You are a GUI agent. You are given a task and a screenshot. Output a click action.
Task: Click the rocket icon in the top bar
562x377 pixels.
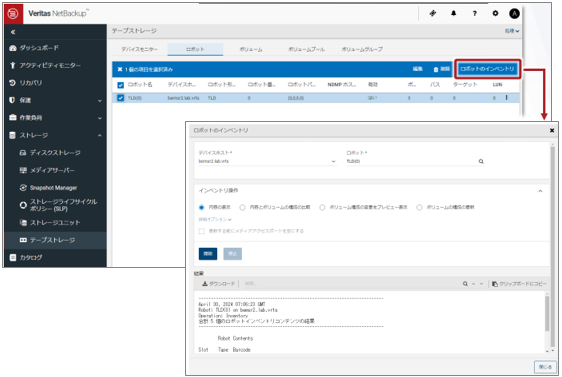pos(433,14)
